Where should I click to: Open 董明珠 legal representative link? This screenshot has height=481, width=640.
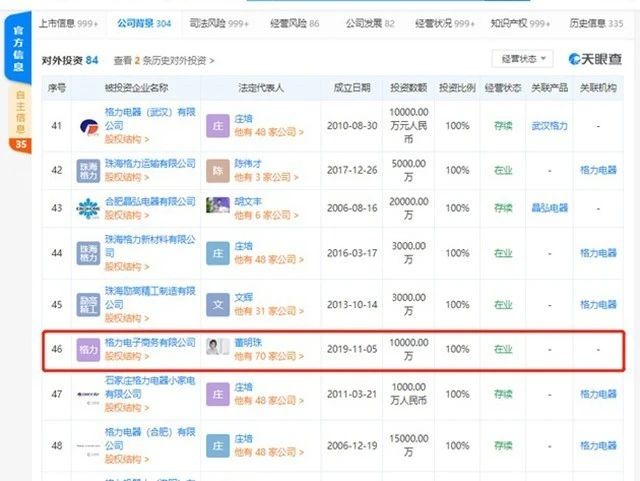(x=248, y=342)
